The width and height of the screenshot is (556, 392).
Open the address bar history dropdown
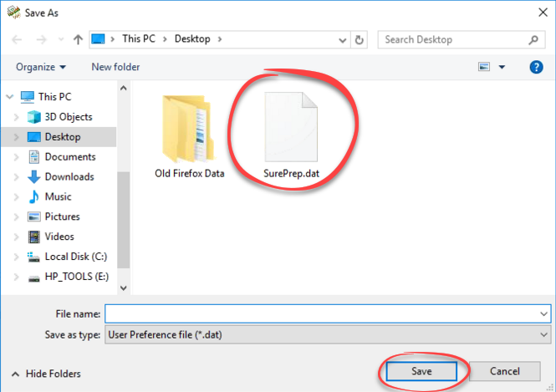[x=343, y=39]
